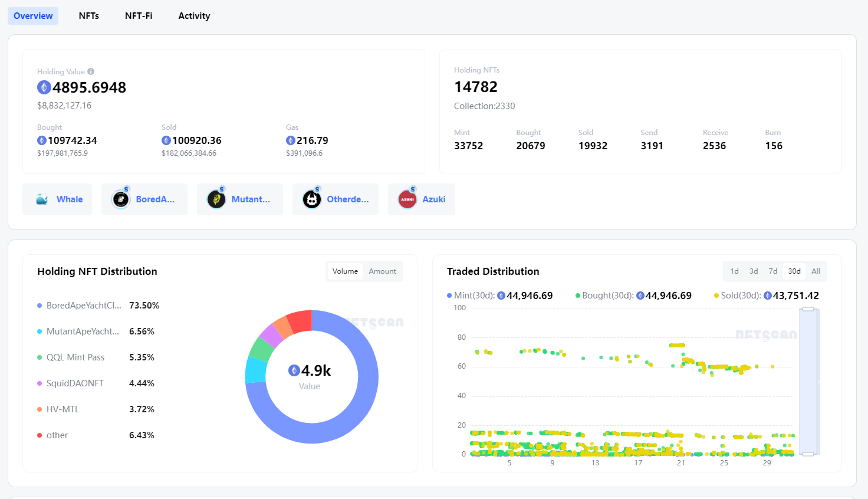Open the Mutant Ape collection avatar

click(x=216, y=199)
